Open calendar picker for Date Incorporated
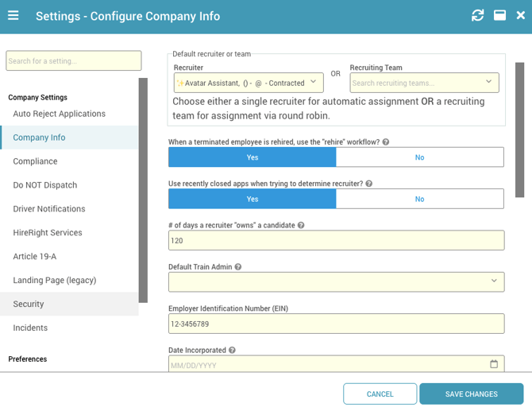 click(494, 364)
